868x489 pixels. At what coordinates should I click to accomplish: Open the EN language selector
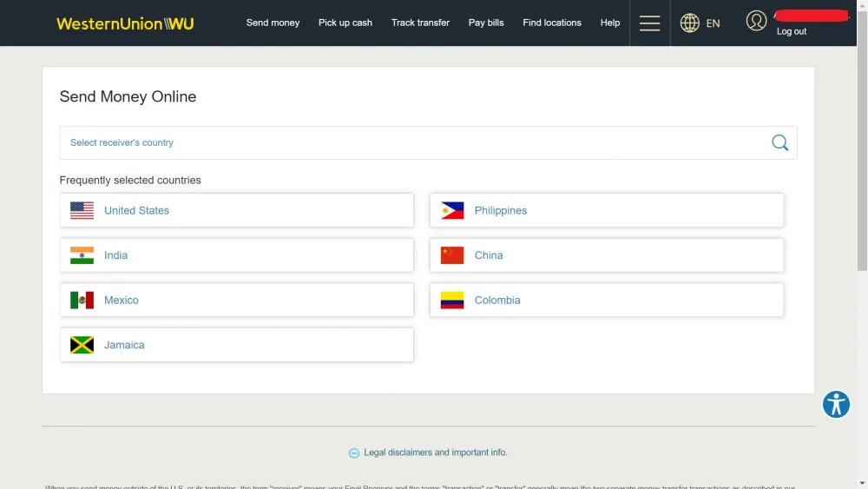click(x=713, y=23)
